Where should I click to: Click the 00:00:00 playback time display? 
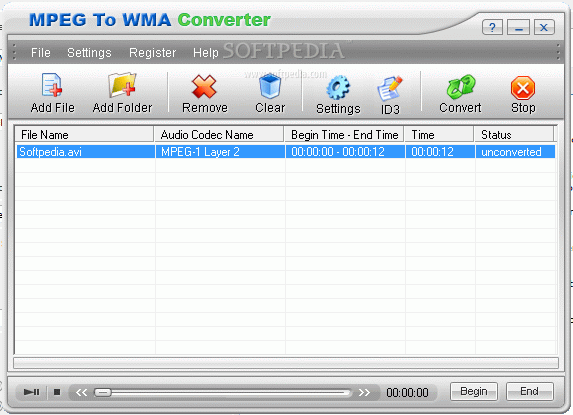coord(407,392)
